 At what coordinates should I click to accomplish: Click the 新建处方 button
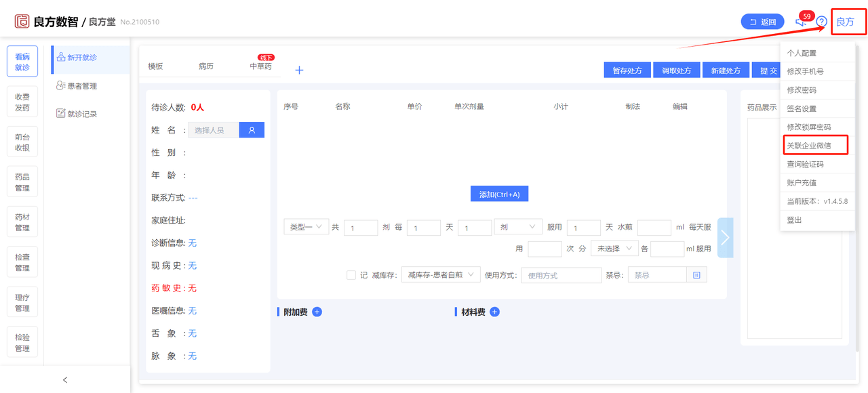pyautogui.click(x=726, y=70)
